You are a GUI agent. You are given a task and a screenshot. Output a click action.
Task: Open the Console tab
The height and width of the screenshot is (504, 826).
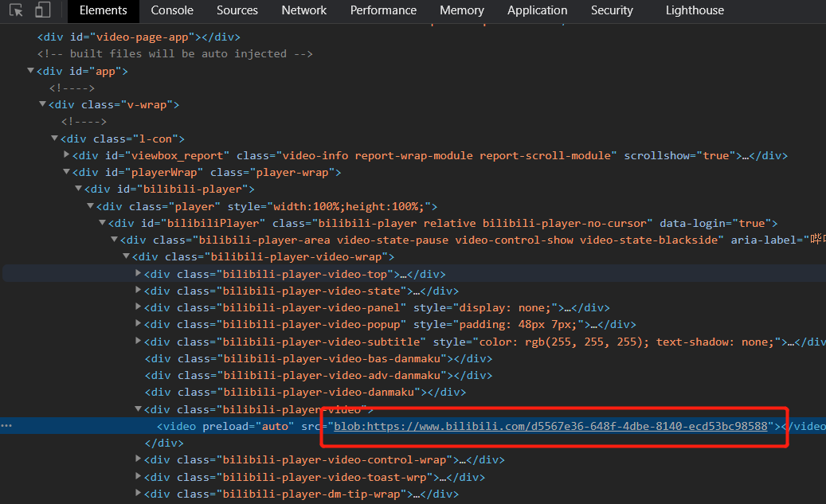coord(172,10)
